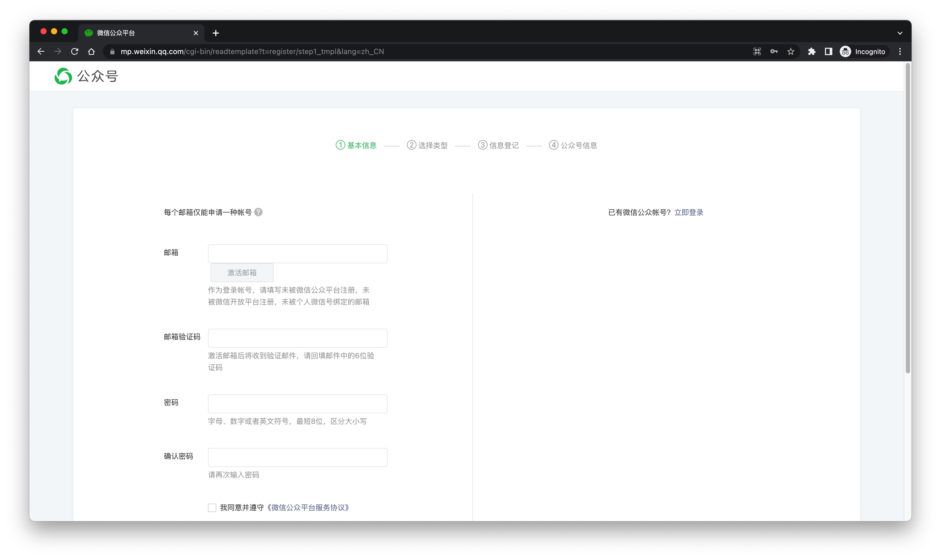
Task: Check the 我同意并遵守 agreement checkbox
Action: point(212,508)
